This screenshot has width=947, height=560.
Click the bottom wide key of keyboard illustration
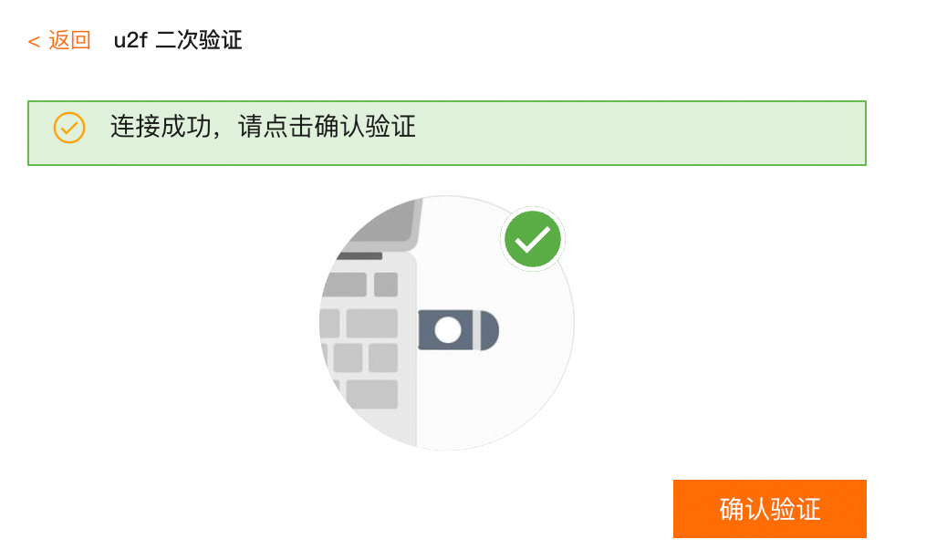point(372,394)
